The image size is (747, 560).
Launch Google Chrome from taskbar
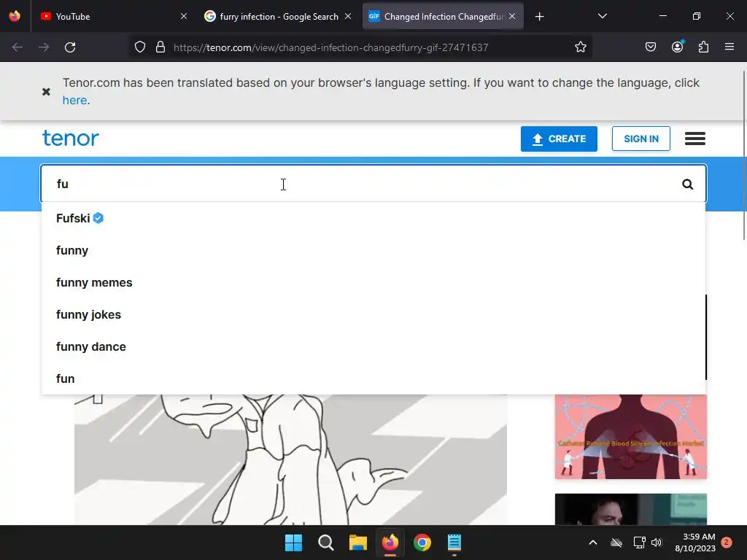[x=422, y=542]
